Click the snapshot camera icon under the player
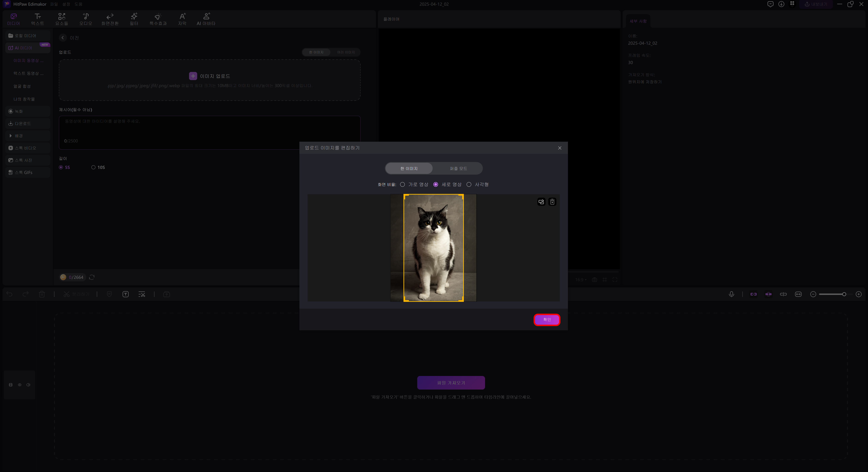The image size is (868, 472). click(594, 280)
